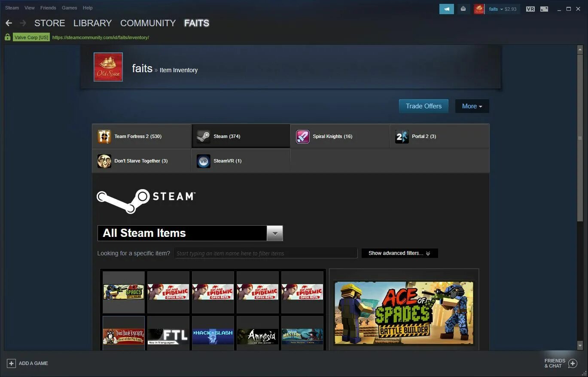Click the item name filter field
Screen dimensions: 588x377
(x=266, y=253)
